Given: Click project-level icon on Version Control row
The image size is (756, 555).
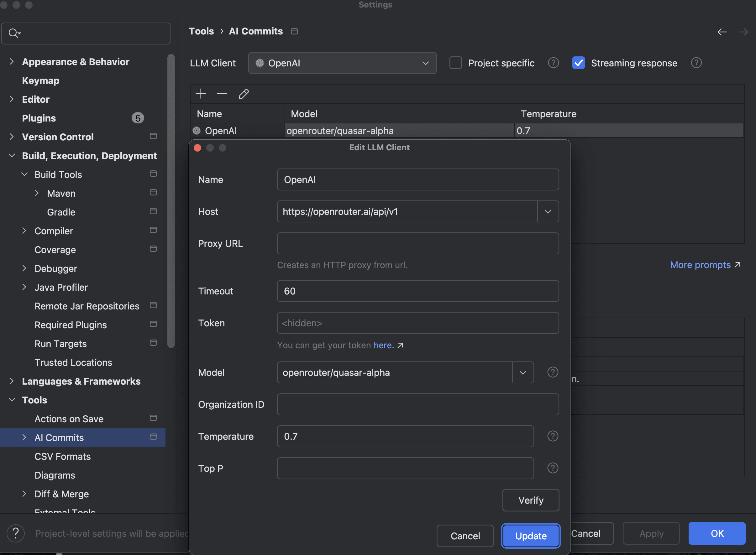Looking at the screenshot, I should click(153, 136).
